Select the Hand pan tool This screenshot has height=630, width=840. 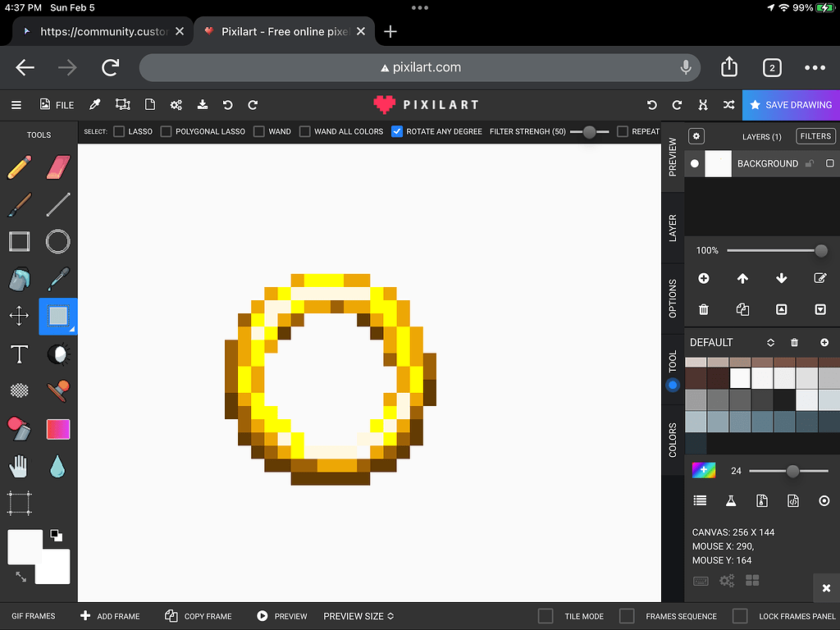[20, 466]
